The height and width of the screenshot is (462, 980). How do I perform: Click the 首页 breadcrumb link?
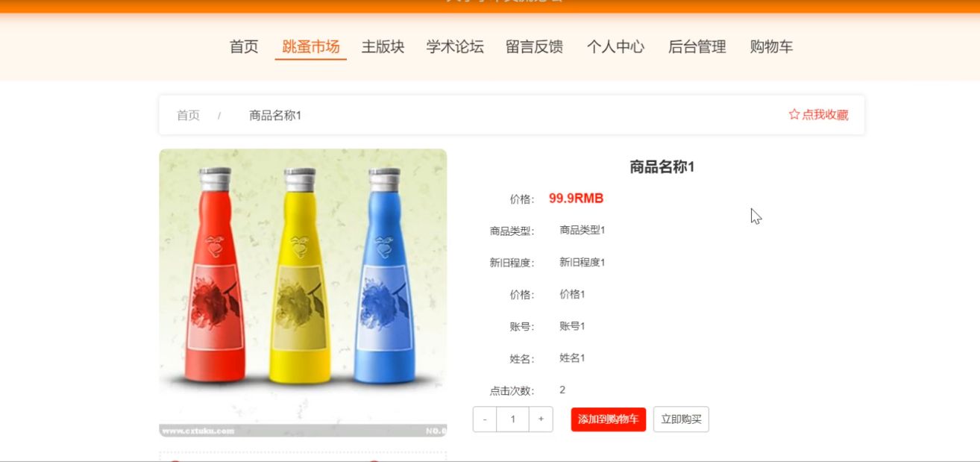(188, 116)
